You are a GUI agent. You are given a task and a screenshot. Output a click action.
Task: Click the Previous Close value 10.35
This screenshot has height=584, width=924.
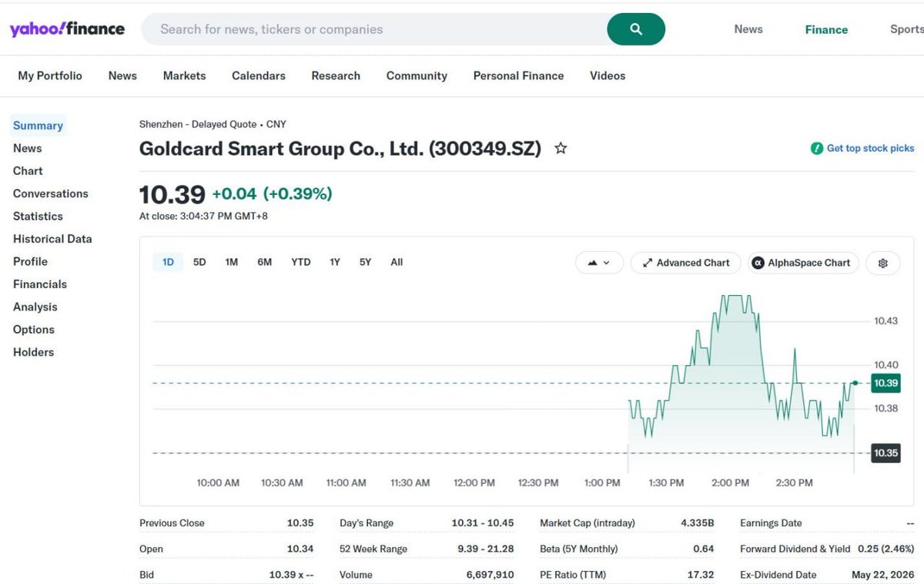click(300, 523)
